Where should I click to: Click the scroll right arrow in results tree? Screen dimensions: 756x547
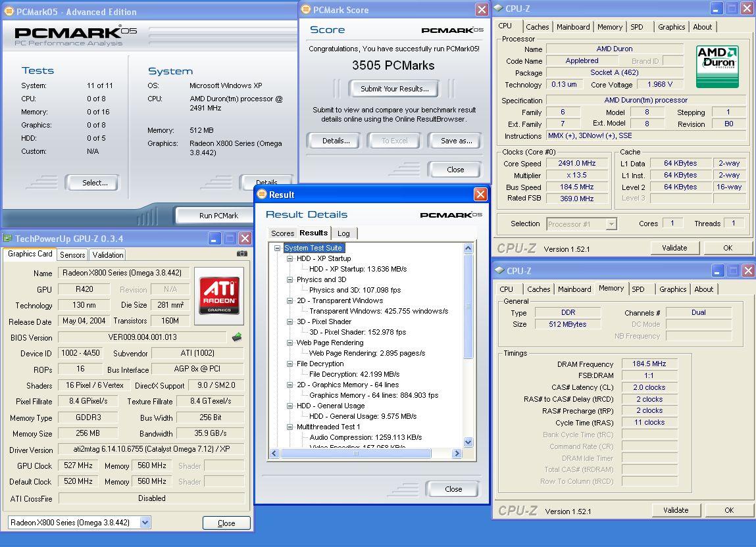click(457, 454)
